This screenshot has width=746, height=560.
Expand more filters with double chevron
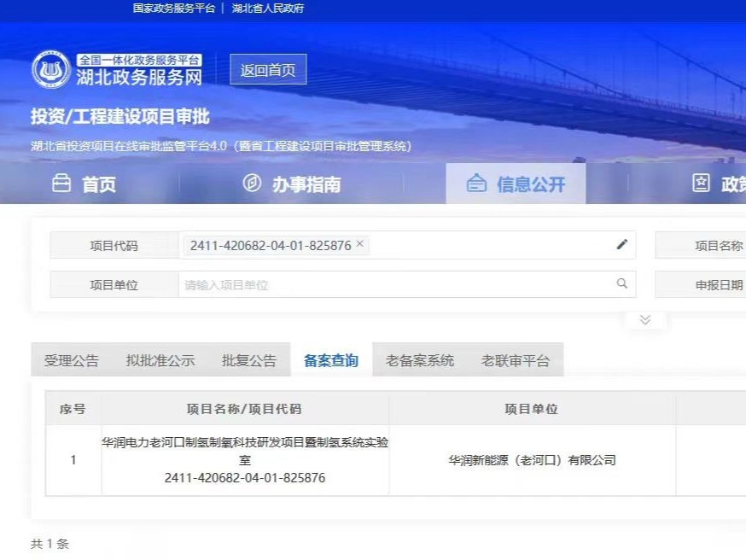coord(645,319)
